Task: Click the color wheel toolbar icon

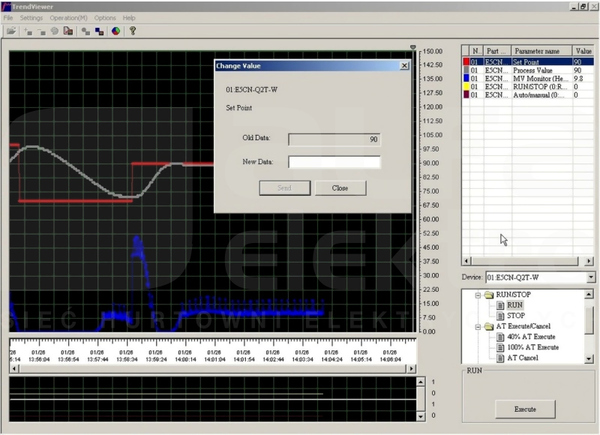Action: (x=116, y=31)
